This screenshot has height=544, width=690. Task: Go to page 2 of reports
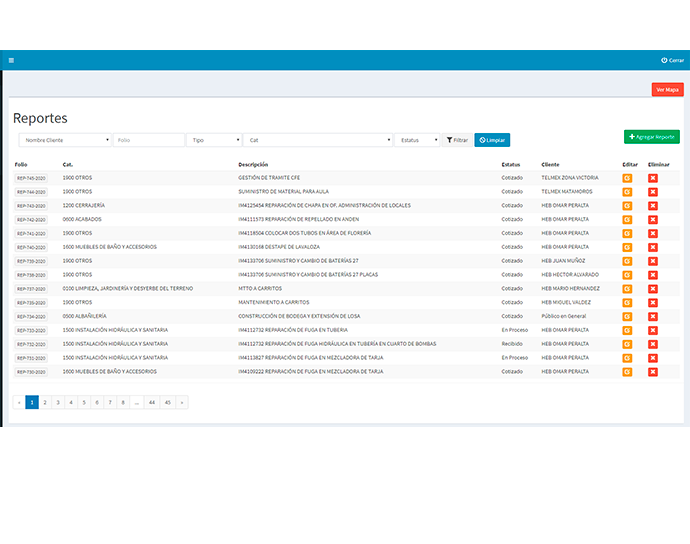[x=44, y=402]
